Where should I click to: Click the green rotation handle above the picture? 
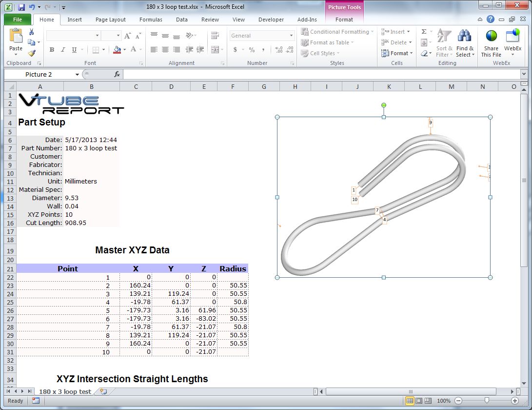[x=384, y=105]
